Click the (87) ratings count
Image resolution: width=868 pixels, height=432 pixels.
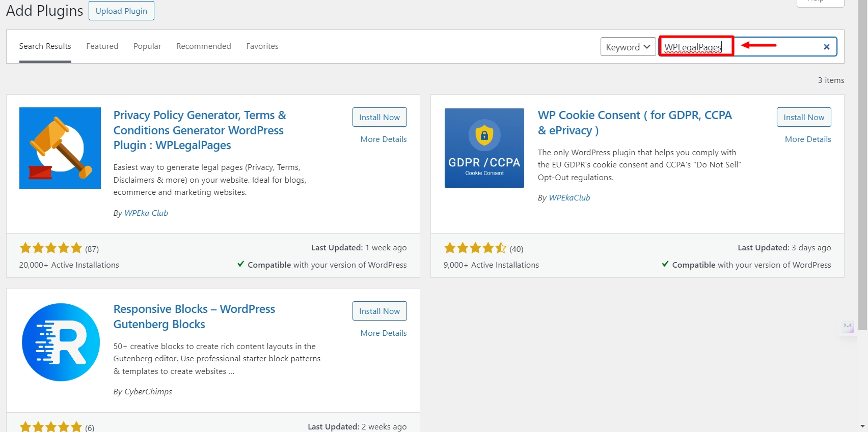coord(92,249)
